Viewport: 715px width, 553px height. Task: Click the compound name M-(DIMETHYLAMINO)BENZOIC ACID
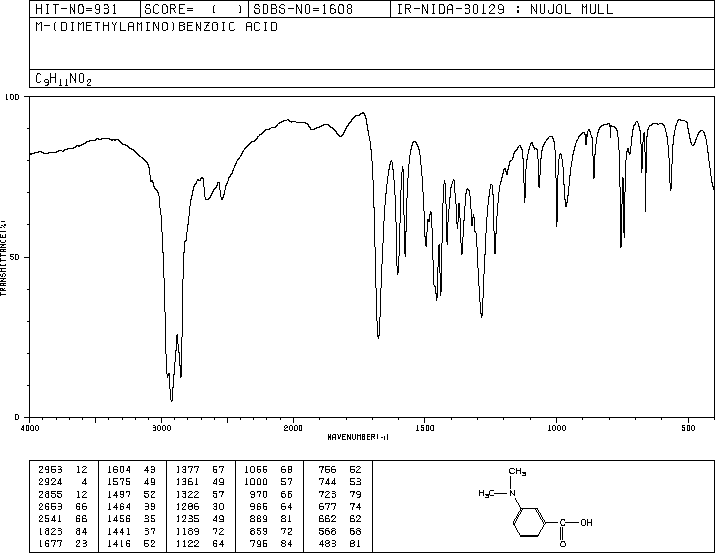(x=156, y=26)
